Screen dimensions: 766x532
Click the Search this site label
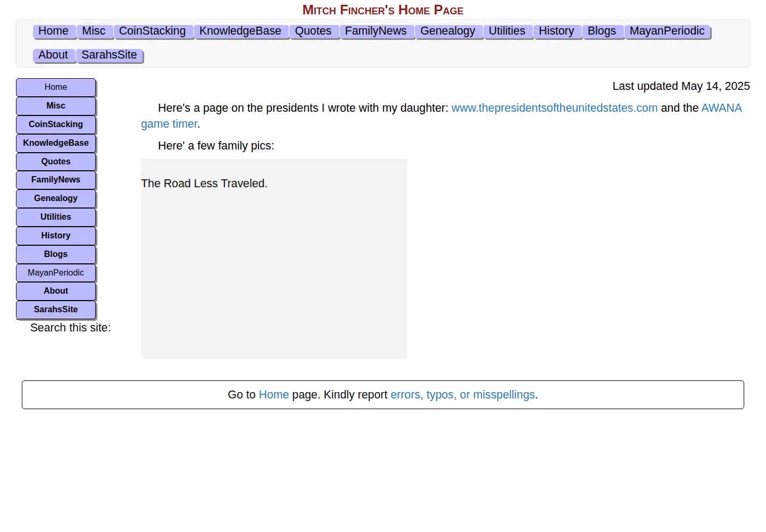[x=71, y=328]
